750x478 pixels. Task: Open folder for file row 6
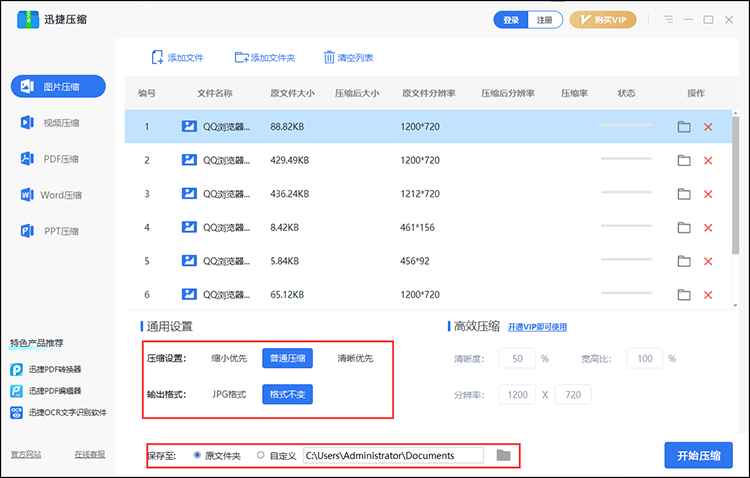(684, 294)
